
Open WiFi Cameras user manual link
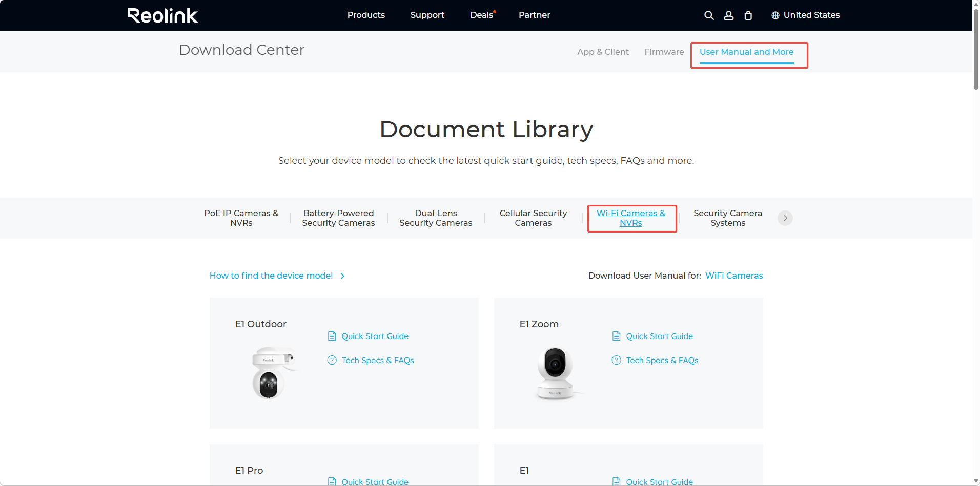734,276
